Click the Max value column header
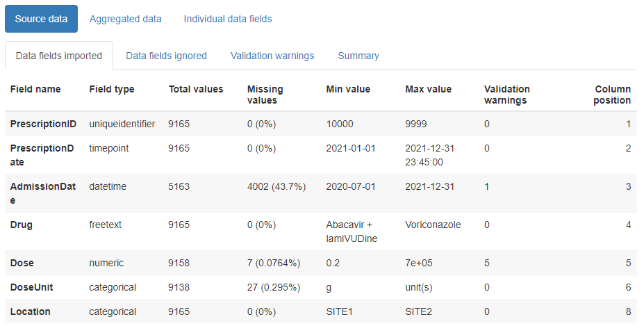The height and width of the screenshot is (333, 644). tap(428, 89)
